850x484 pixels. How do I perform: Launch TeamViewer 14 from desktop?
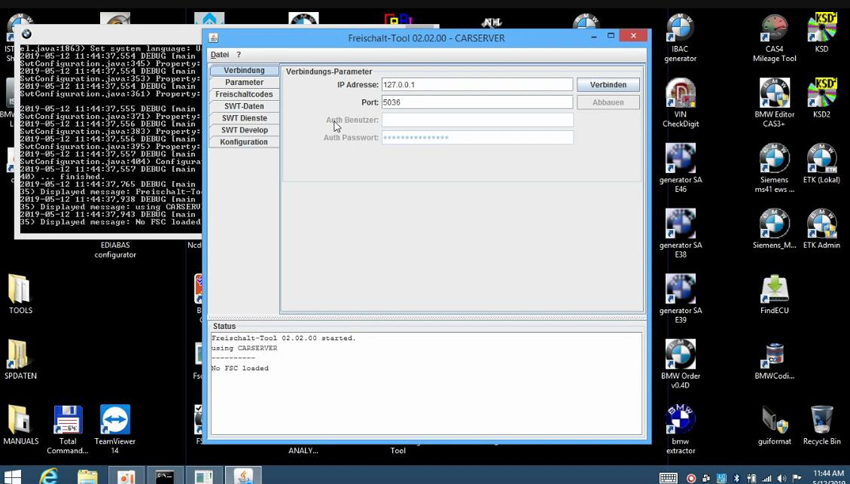(115, 430)
